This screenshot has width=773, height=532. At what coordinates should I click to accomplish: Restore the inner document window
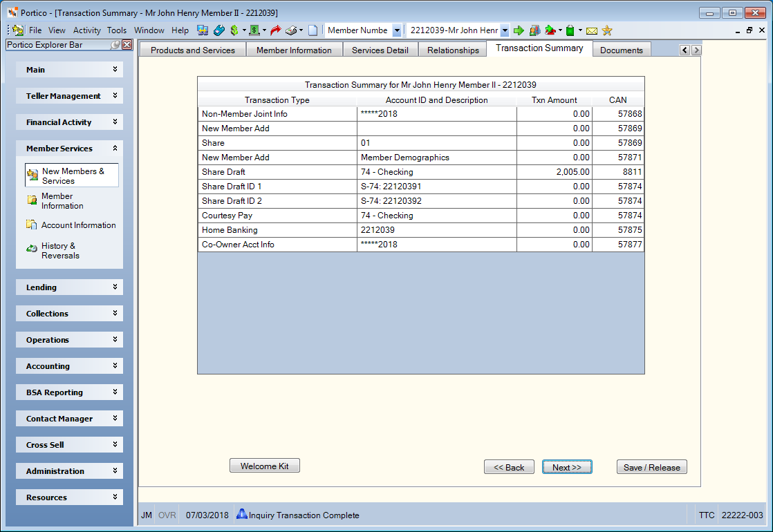(x=749, y=30)
